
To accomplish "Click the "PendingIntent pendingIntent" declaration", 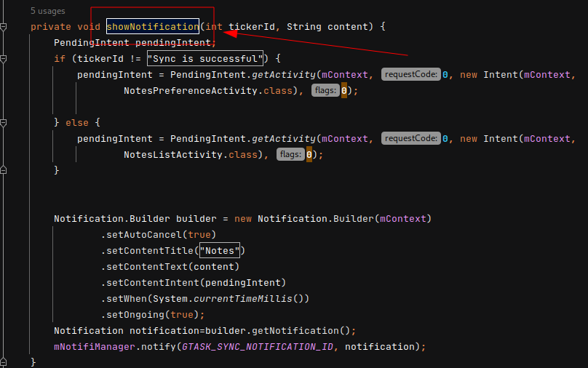I will coord(132,43).
